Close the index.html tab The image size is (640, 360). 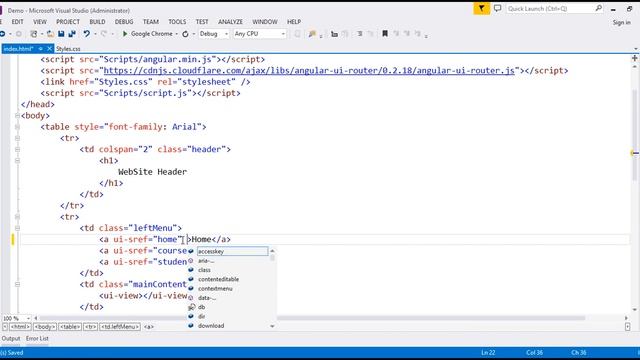tap(49, 49)
